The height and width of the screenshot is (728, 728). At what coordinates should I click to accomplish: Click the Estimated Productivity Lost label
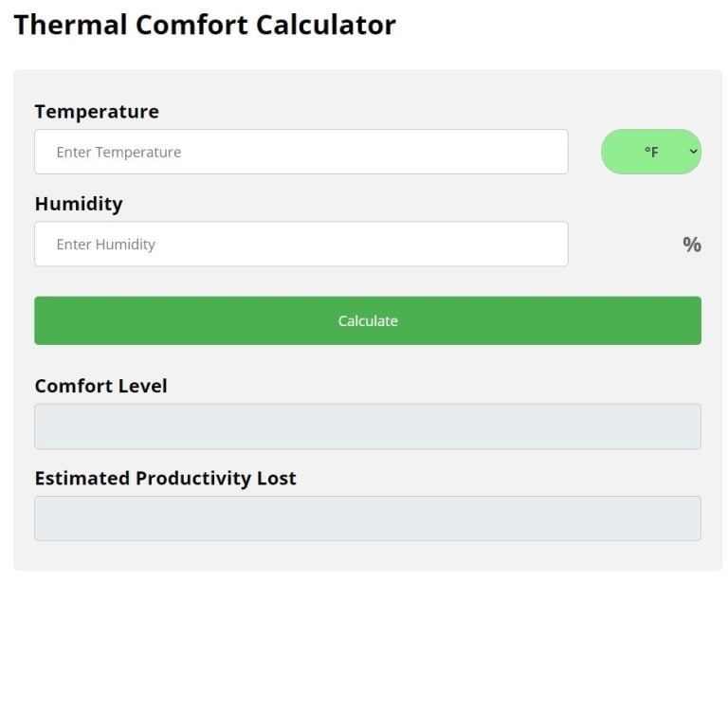165,478
